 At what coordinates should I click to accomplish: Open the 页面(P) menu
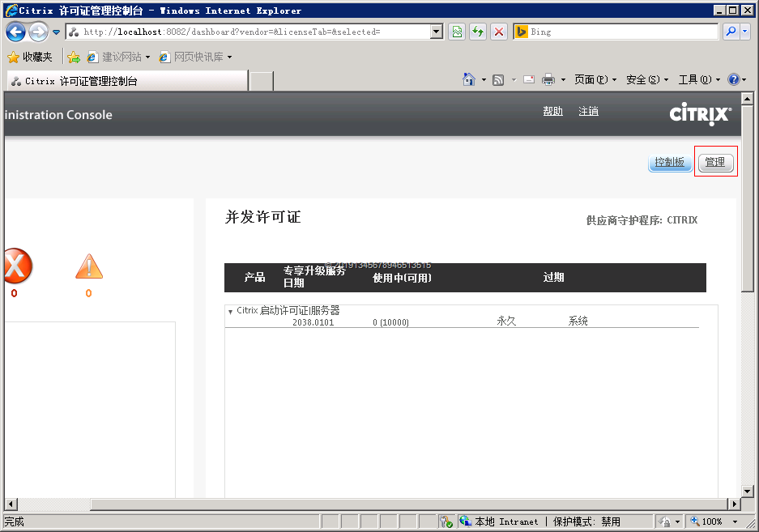595,79
